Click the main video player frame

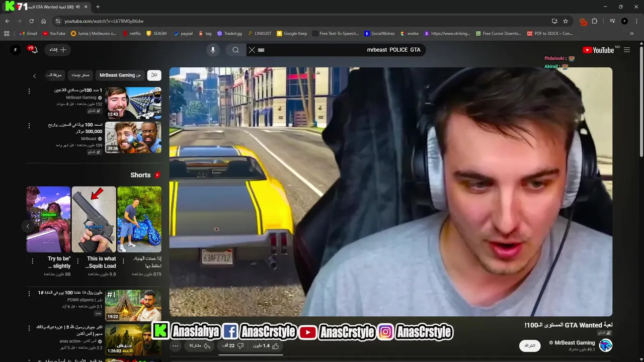(391, 192)
